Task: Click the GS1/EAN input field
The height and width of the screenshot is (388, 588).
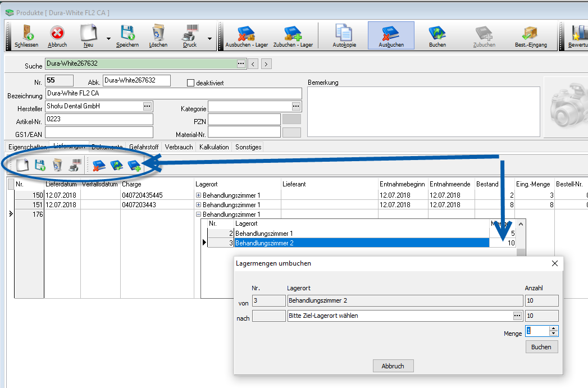Action: [99, 133]
